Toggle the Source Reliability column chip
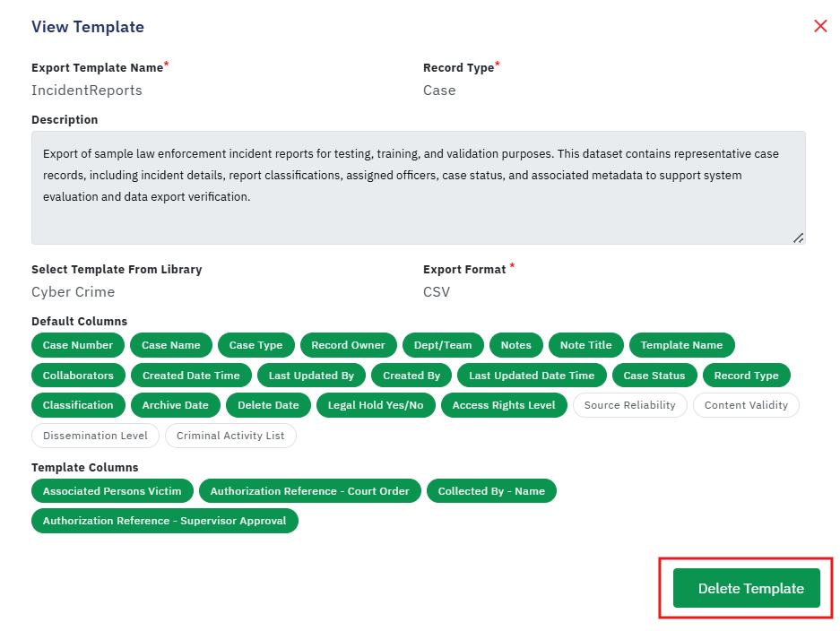Viewport: 840px width, 631px height. [629, 405]
